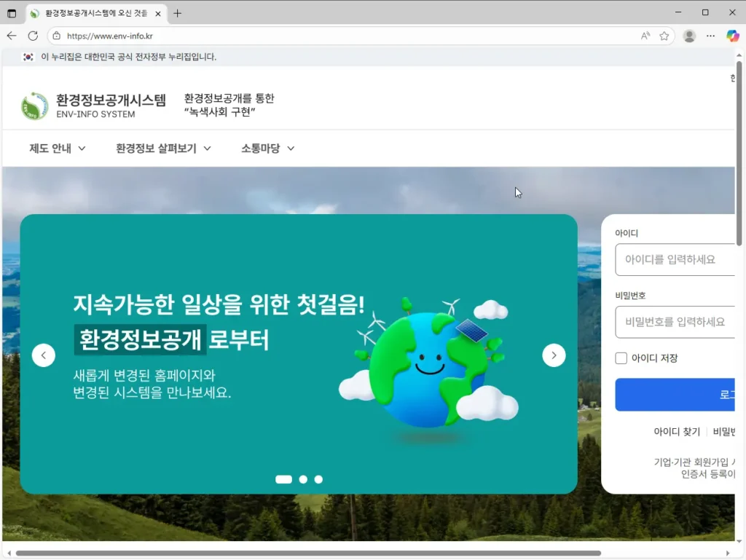Select the next slide arrow on banner
746x560 pixels.
(554, 355)
